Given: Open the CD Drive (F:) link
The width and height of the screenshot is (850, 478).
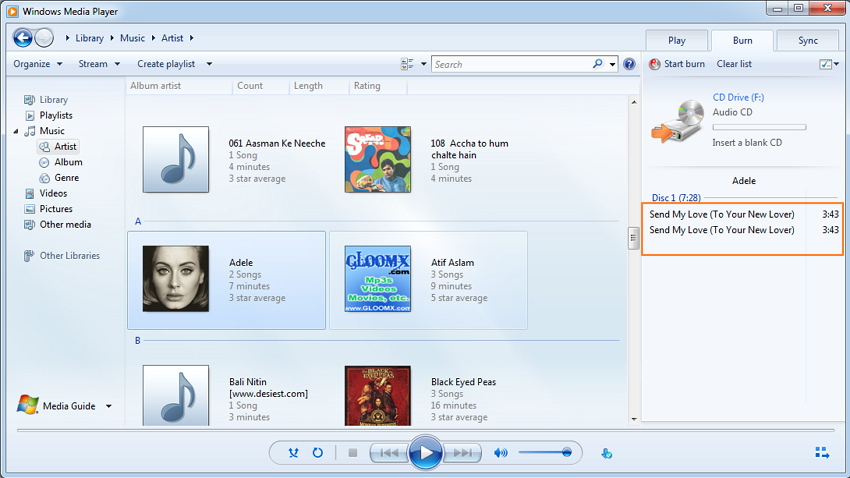Looking at the screenshot, I should point(738,98).
